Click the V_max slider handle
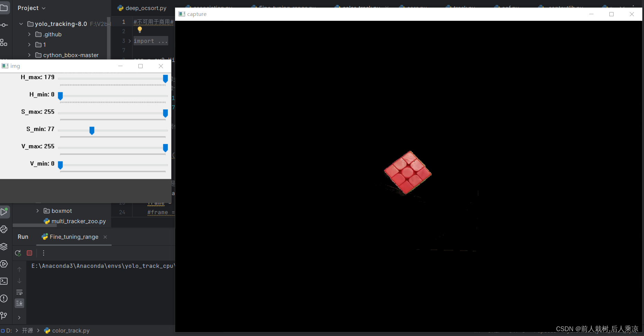 (165, 148)
